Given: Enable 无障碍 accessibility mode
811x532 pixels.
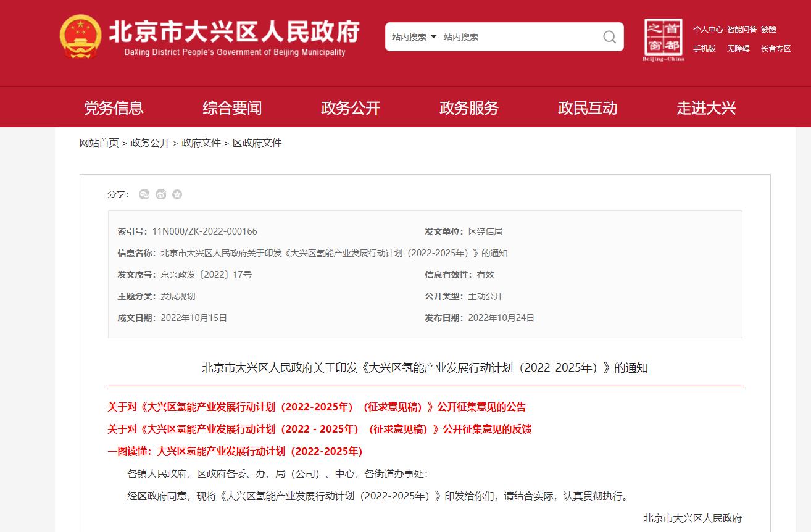Looking at the screenshot, I should (x=738, y=48).
